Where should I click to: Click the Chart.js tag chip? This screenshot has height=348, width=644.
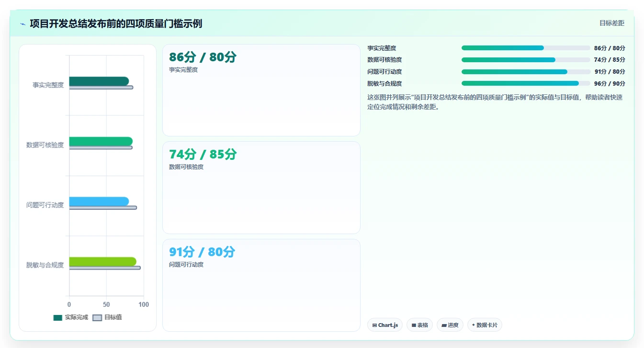(385, 325)
